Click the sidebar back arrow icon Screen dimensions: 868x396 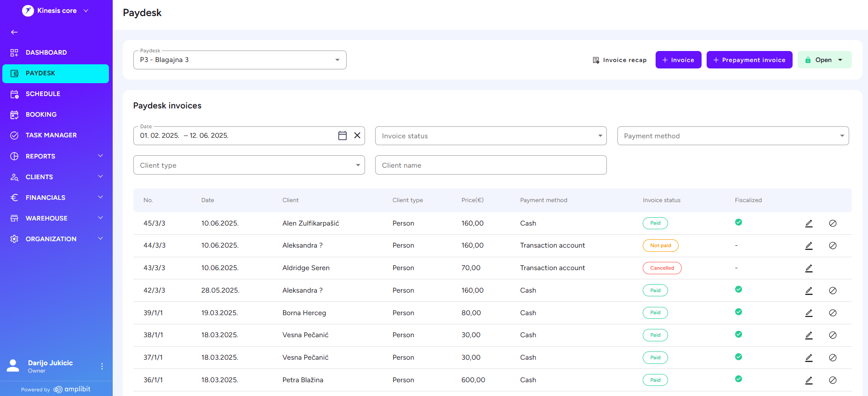14,32
